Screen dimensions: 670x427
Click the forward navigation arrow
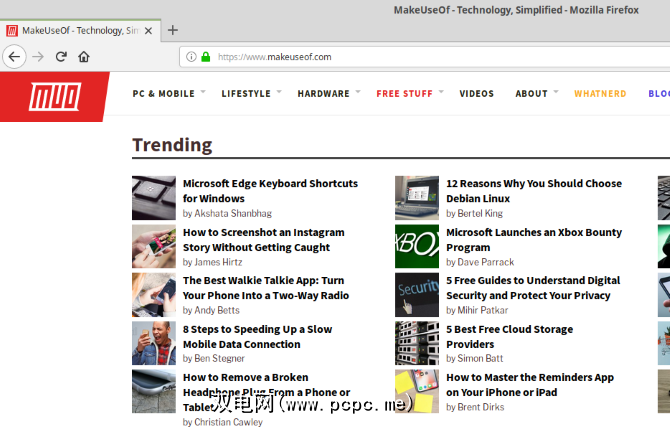(x=38, y=57)
